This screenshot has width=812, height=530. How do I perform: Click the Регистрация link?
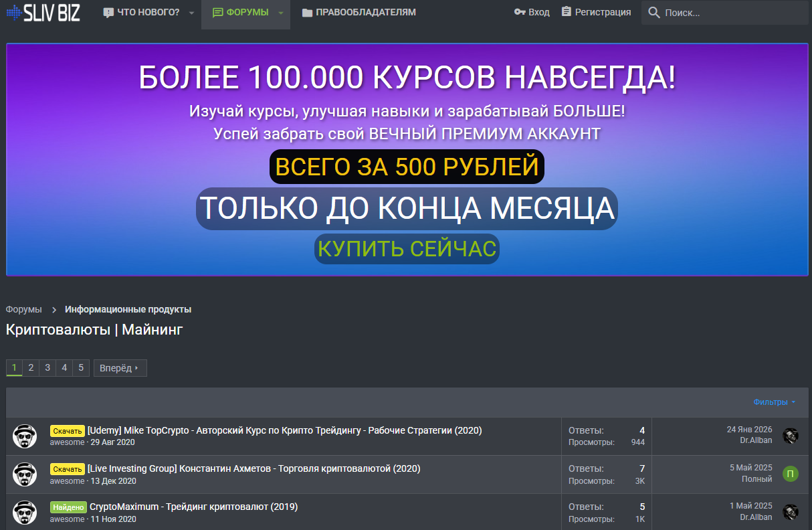click(x=596, y=12)
